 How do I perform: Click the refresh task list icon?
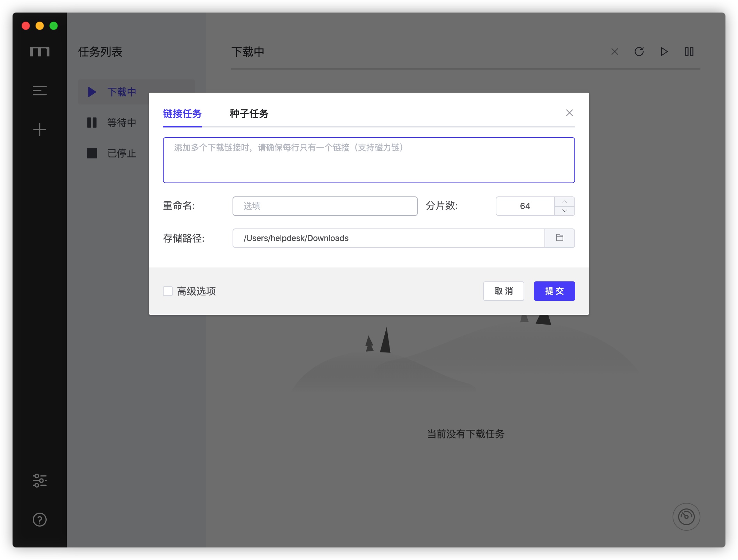coord(639,52)
